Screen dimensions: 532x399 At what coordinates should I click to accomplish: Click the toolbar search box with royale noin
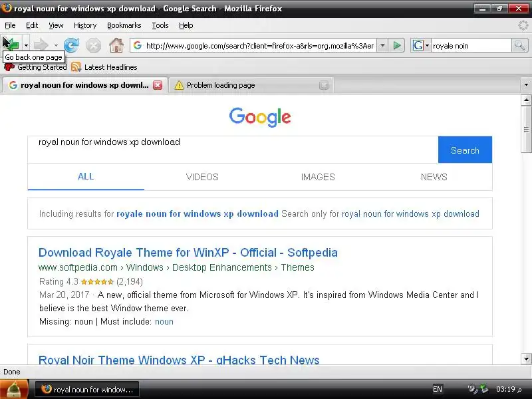(471, 45)
